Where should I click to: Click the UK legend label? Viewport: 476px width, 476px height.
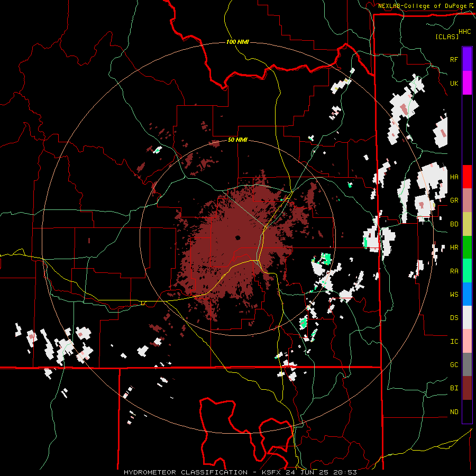(x=454, y=83)
